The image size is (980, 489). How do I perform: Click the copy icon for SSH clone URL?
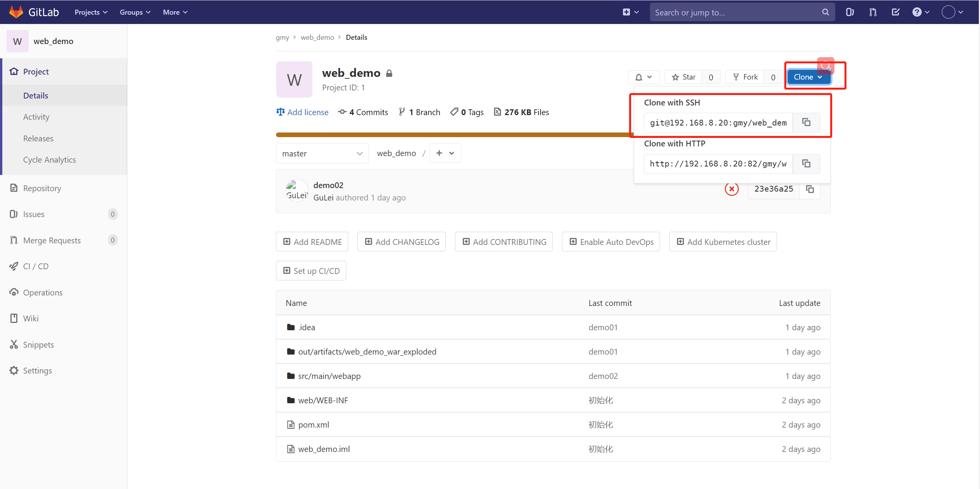[x=807, y=122]
